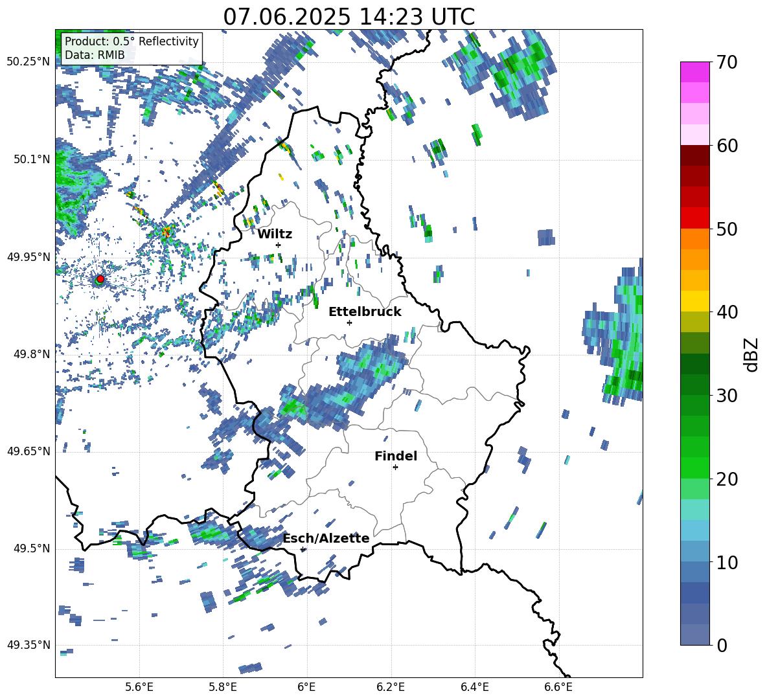Click the 50.25°N latitude label
The image size is (767, 700).
[29, 62]
